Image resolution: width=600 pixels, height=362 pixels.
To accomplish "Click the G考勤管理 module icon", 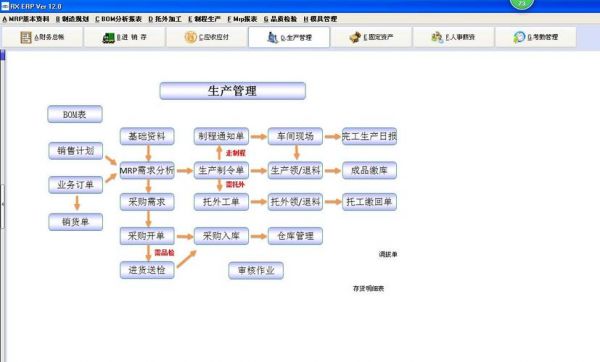I will [x=519, y=37].
